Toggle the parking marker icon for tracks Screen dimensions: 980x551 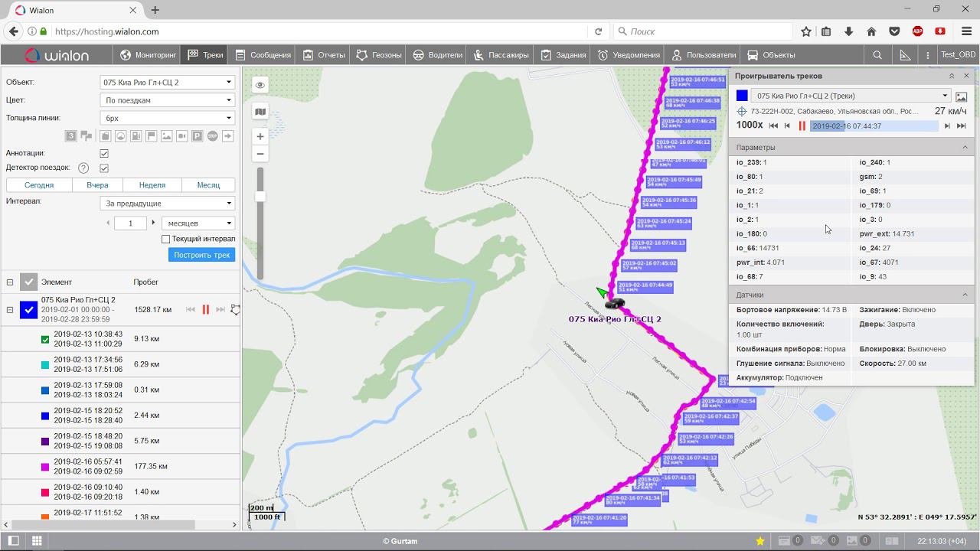[x=198, y=136]
